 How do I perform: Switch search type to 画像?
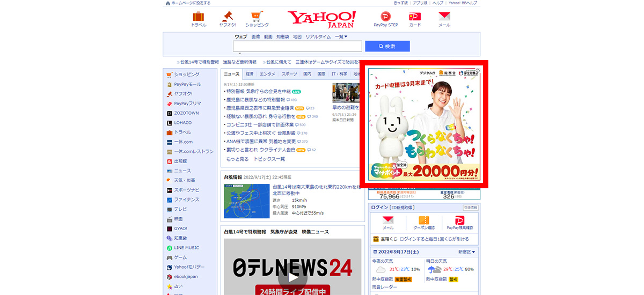tap(255, 37)
